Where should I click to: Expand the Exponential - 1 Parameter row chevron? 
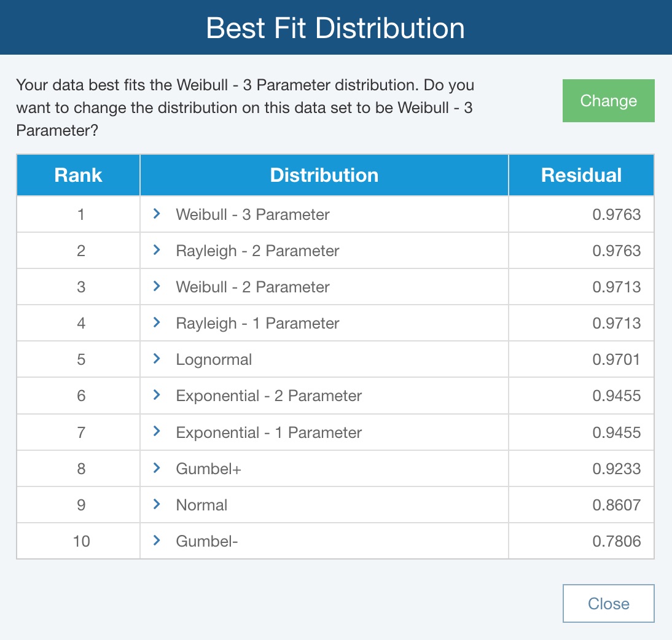click(x=157, y=432)
